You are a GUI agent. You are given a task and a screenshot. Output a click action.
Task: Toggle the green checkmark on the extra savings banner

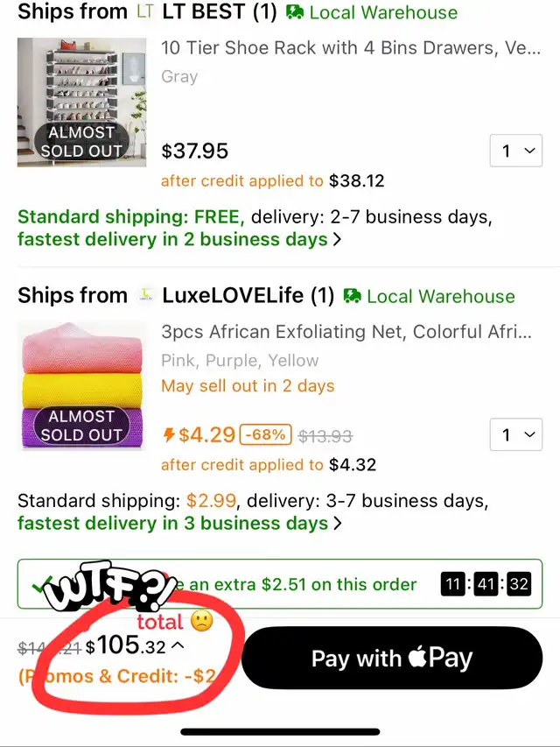click(42, 584)
